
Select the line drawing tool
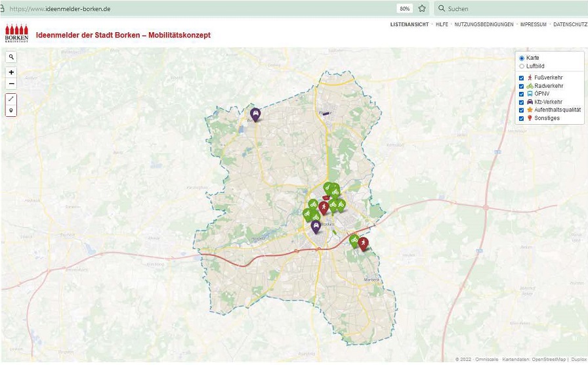11,99
